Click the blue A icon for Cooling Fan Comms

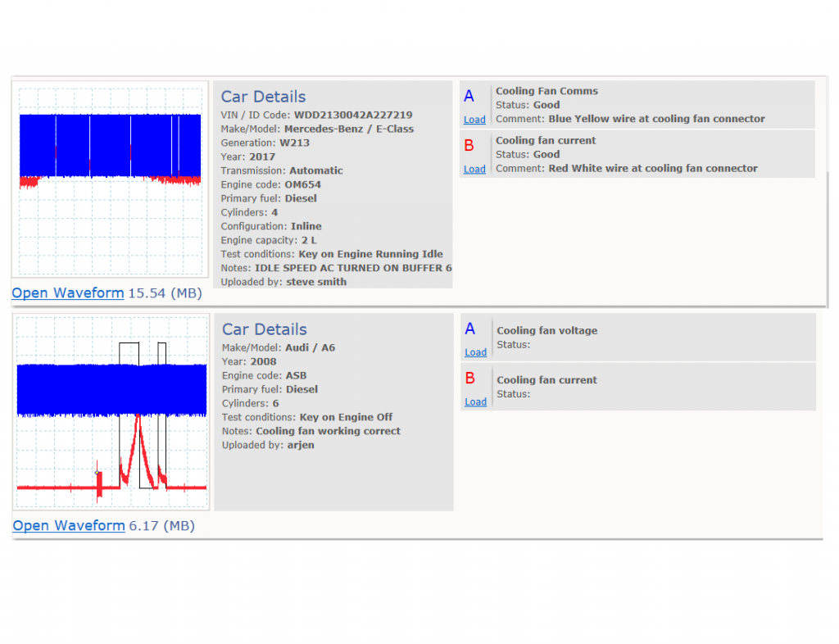tap(469, 97)
